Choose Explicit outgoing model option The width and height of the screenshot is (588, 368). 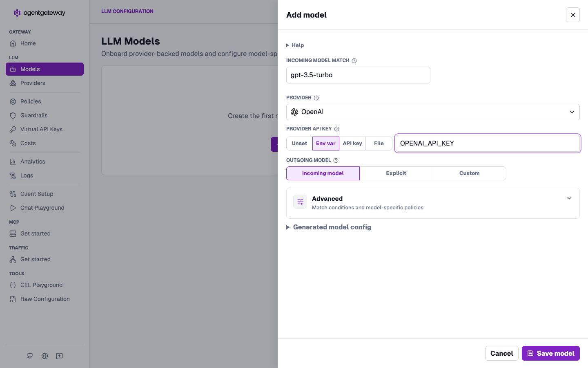pos(396,173)
